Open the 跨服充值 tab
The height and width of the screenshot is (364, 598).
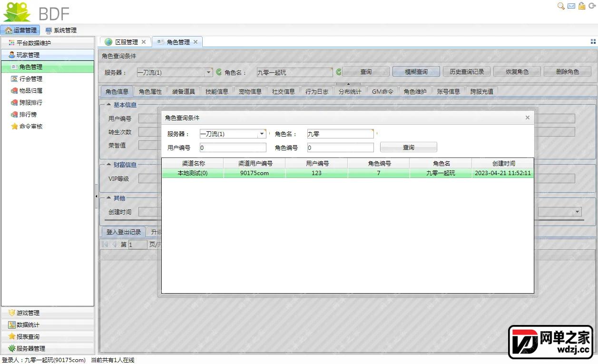coord(482,91)
